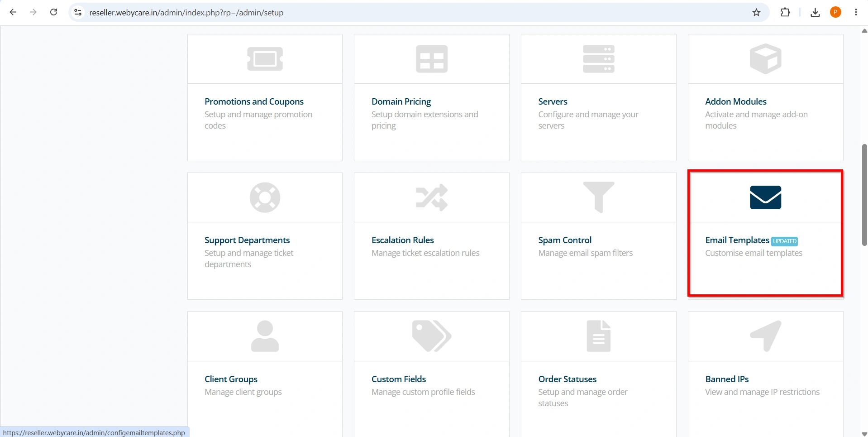
Task: Open the Escalation Rules link
Action: tap(403, 240)
